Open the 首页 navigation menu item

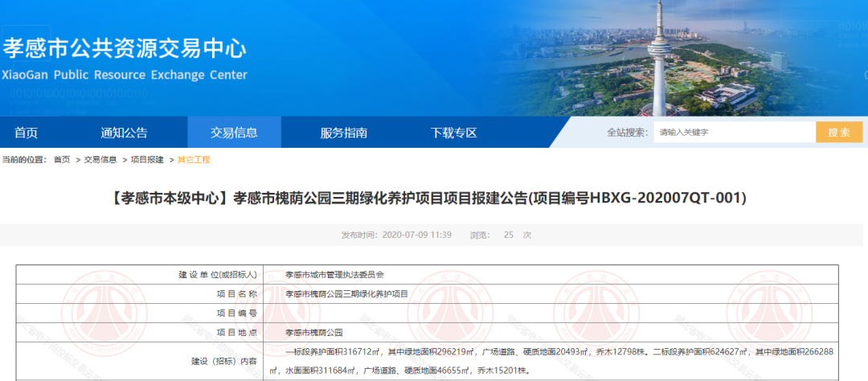26,133
